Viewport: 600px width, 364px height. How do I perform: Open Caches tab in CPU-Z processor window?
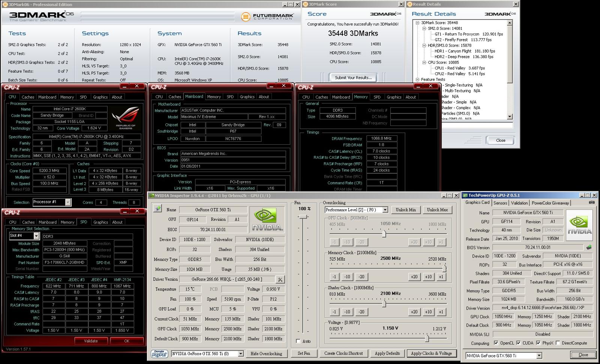click(28, 97)
